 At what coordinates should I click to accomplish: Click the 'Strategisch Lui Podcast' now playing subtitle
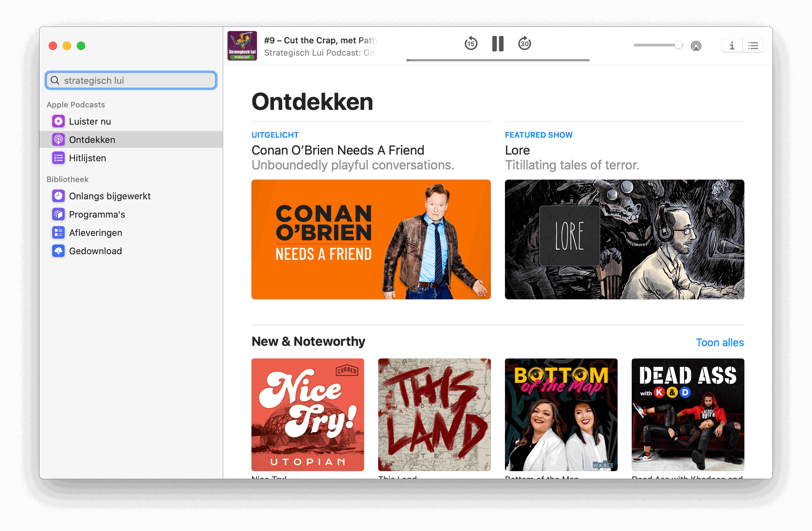320,53
